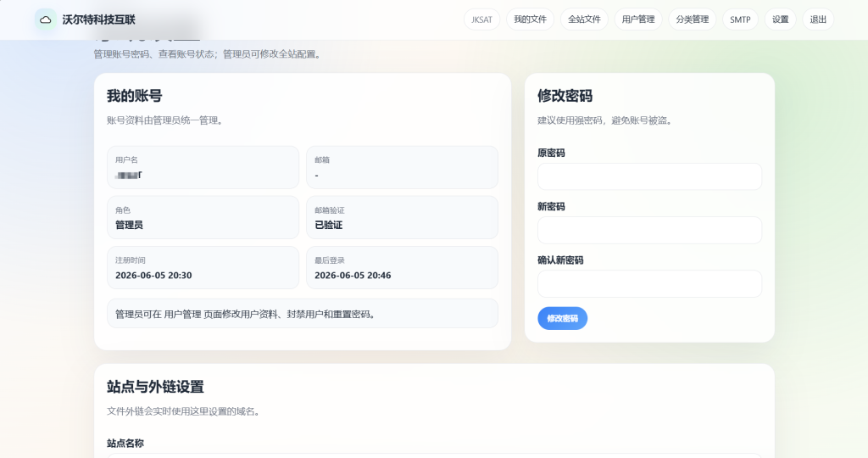This screenshot has height=458, width=868.
Task: Click last login time 2026-06-05 20:46
Action: point(353,276)
